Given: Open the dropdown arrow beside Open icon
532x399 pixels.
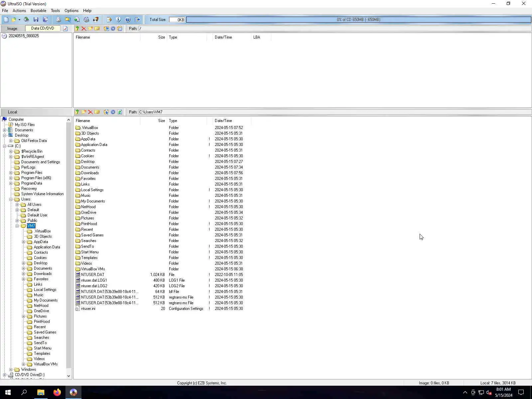Looking at the screenshot, I should point(19,20).
